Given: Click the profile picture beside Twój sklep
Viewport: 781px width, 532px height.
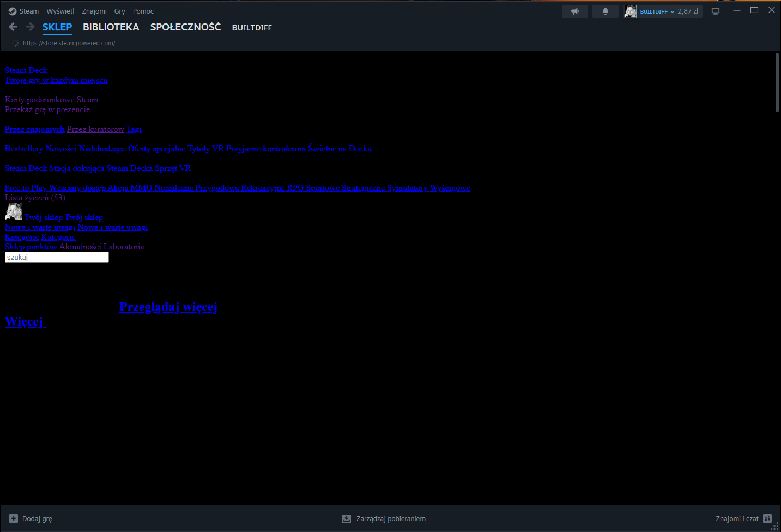Looking at the screenshot, I should (x=14, y=211).
